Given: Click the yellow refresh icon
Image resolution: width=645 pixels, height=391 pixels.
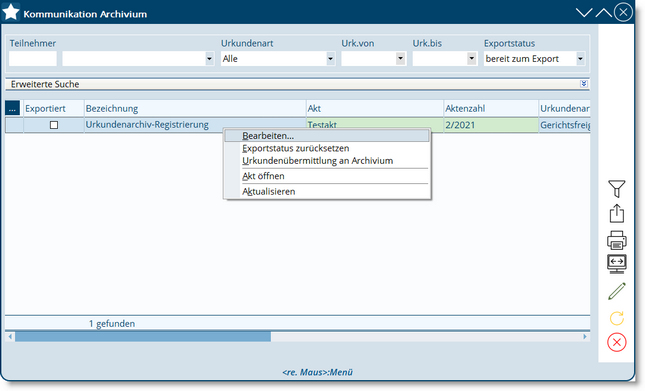Looking at the screenshot, I should click(616, 318).
